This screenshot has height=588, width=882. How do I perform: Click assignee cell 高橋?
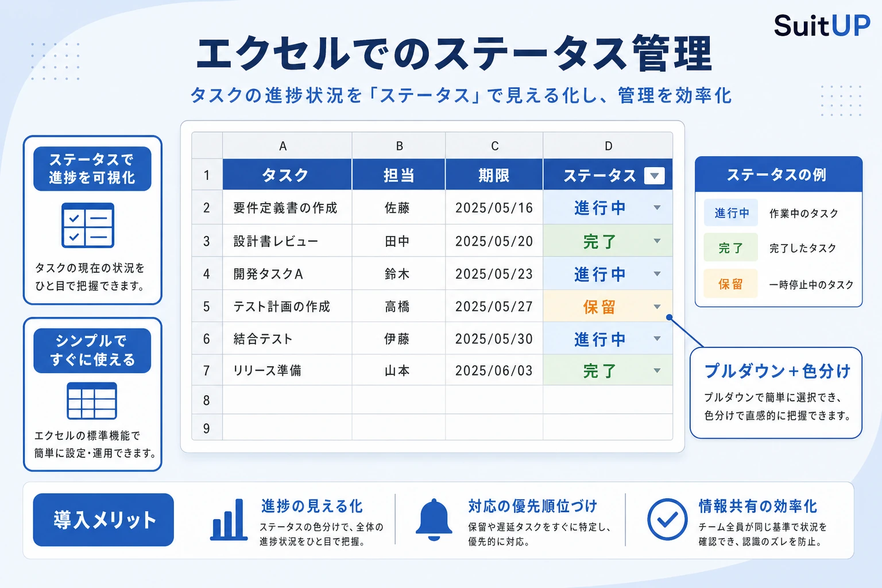point(399,307)
